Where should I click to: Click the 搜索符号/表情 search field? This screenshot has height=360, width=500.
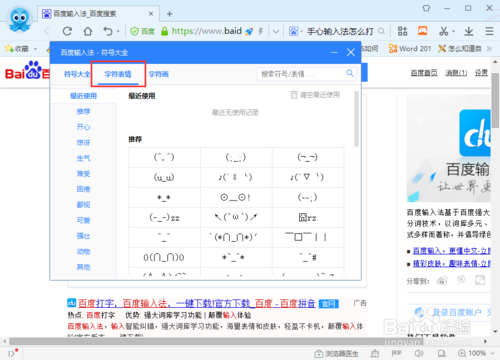(x=302, y=74)
